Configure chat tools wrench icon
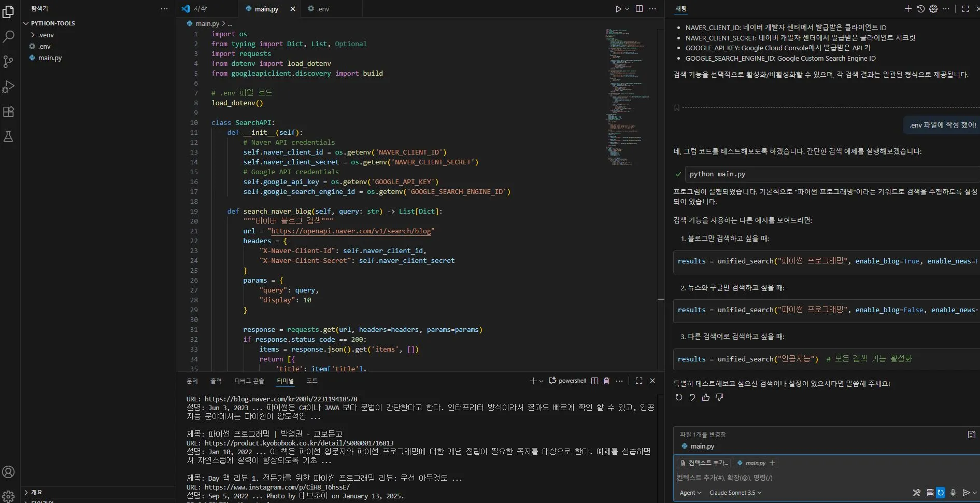 [916, 493]
